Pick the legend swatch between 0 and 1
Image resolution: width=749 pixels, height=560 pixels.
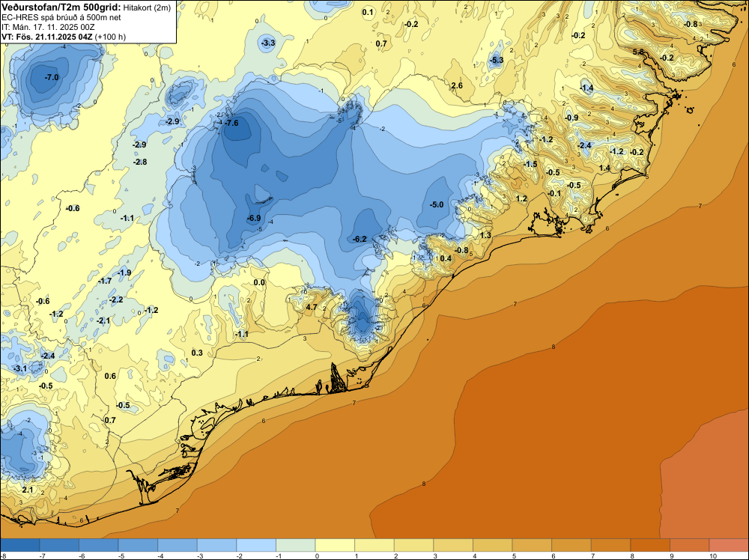pos(335,545)
